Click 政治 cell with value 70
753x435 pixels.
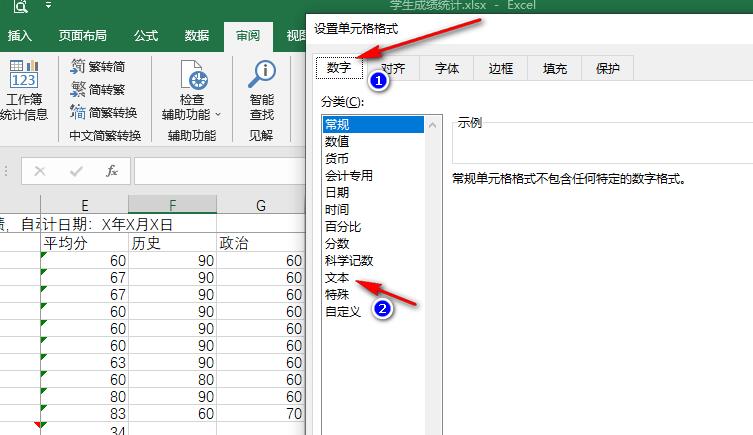click(261, 413)
